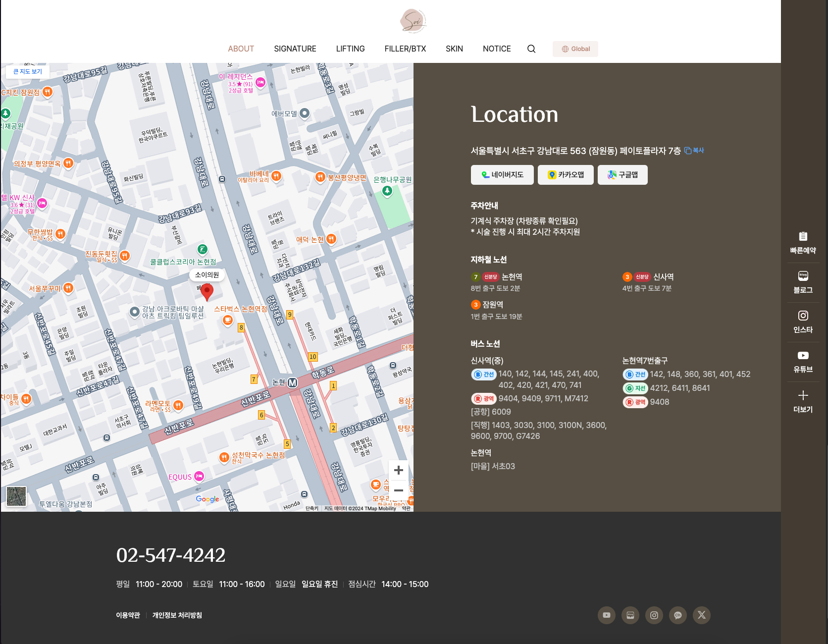Click the footer KakaoTalk channel icon
Screen dimensions: 828x644
point(678,615)
